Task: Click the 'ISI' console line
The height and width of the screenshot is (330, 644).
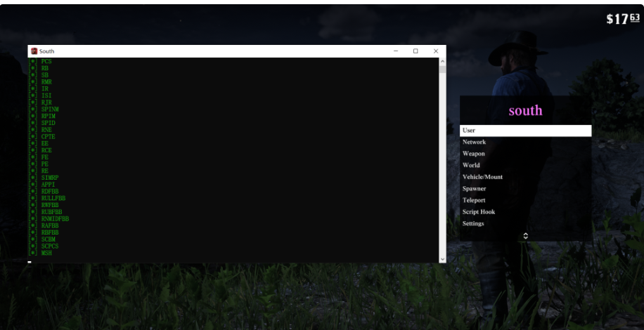Action: click(40, 95)
